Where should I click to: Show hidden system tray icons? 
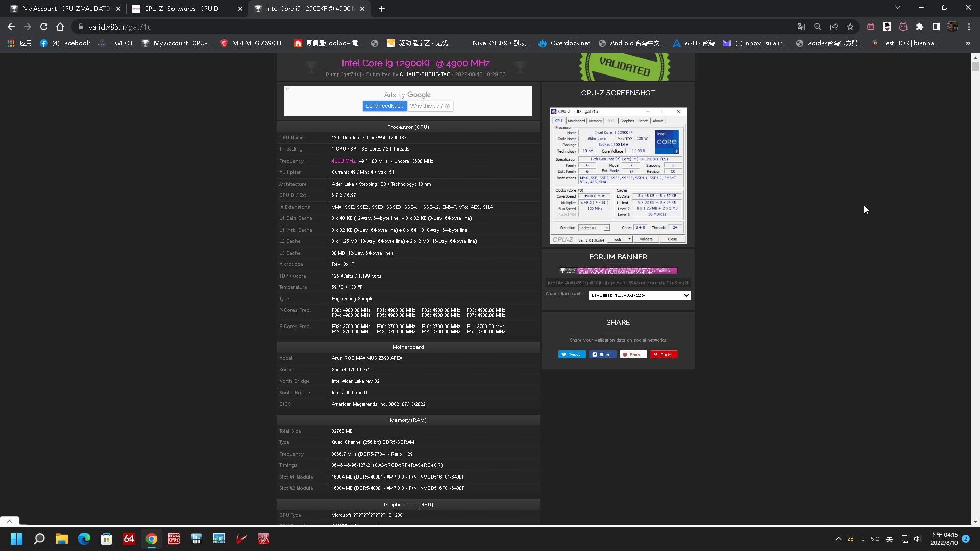838,539
